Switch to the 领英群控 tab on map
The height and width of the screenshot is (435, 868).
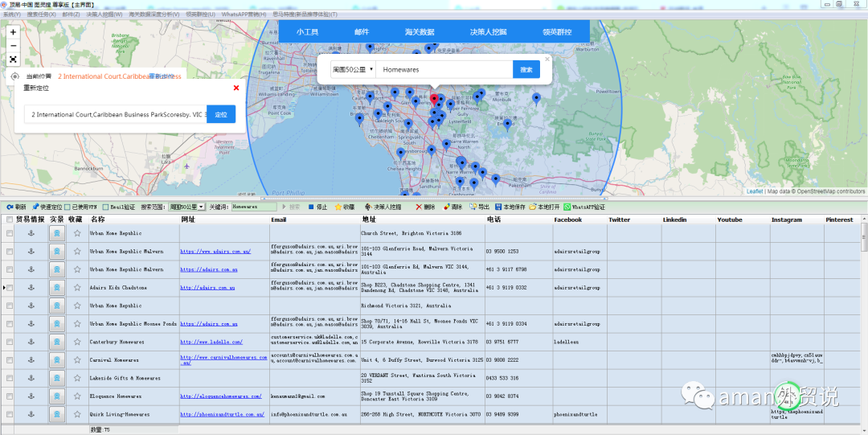point(557,32)
